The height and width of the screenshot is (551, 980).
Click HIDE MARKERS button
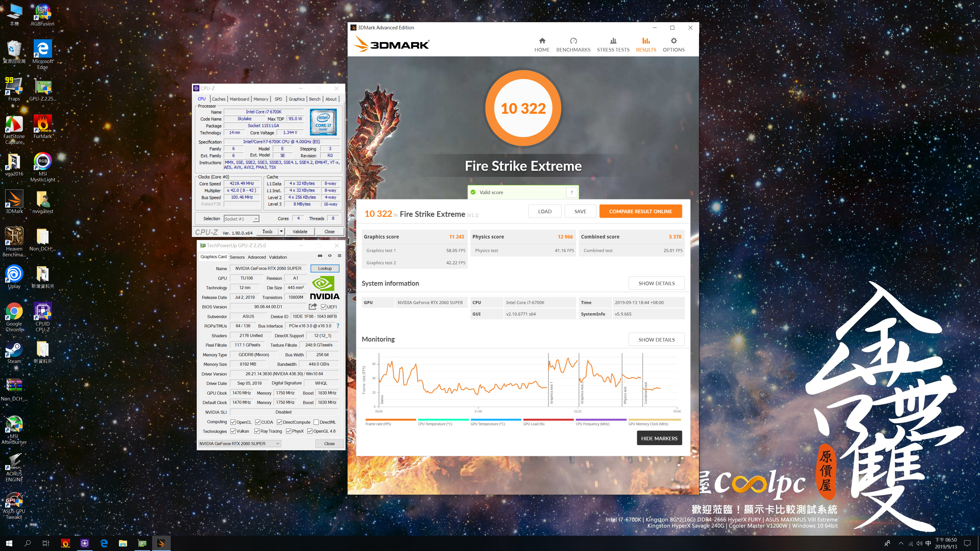click(659, 438)
